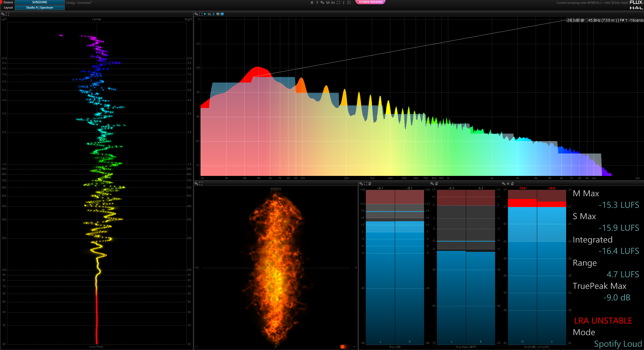Click the -6.3 True Peak left readout
This screenshot has height=350, width=644.
click(x=451, y=188)
